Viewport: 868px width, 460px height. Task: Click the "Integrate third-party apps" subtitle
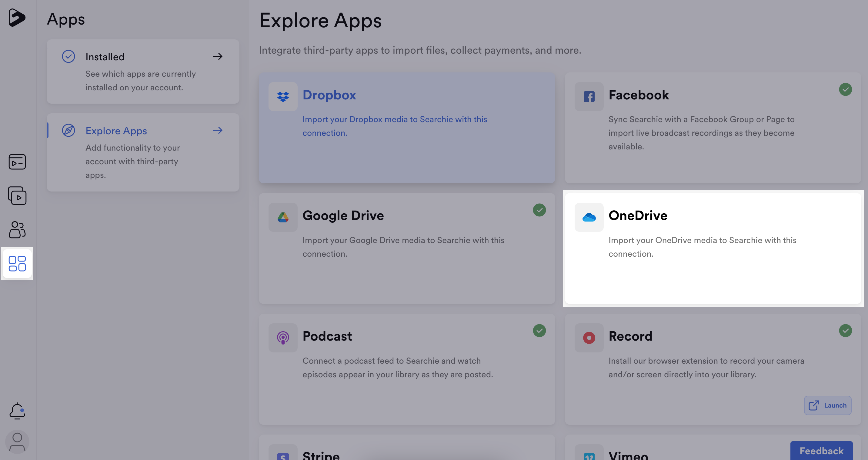[x=420, y=50]
